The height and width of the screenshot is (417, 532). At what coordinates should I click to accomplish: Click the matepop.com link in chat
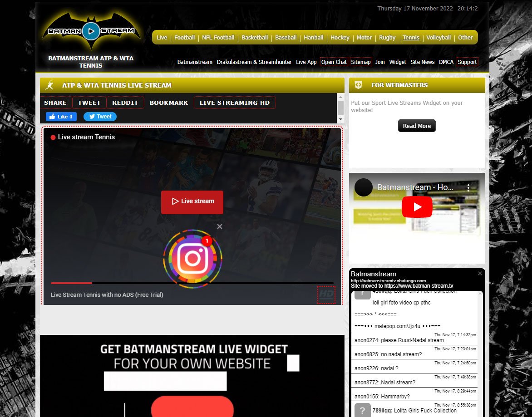397,326
